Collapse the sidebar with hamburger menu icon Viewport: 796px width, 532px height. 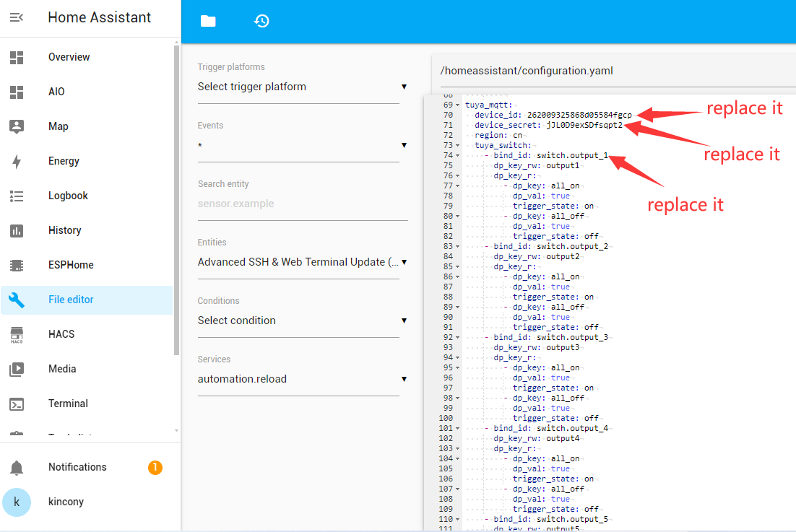[16, 18]
